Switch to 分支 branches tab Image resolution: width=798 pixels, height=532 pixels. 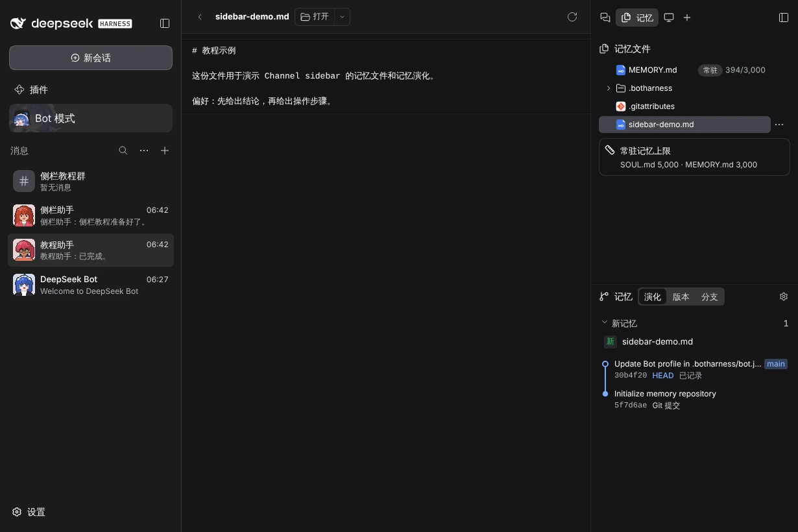[710, 296]
